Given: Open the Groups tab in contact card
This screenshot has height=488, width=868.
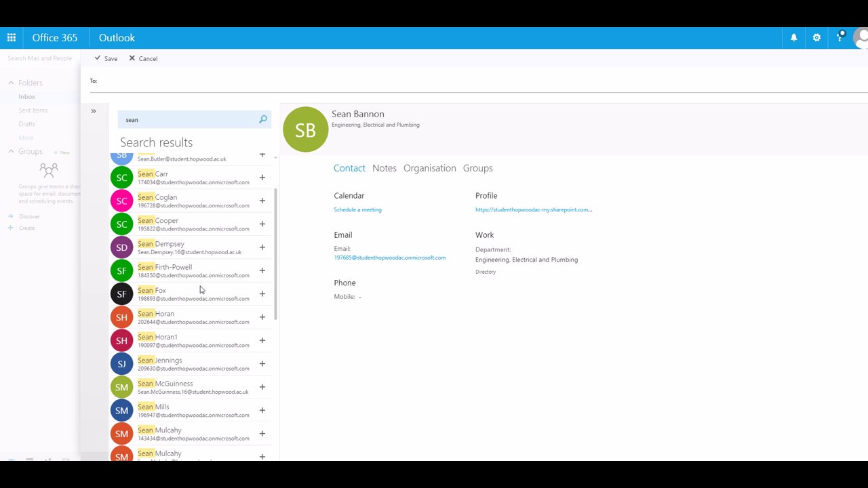Looking at the screenshot, I should [478, 168].
